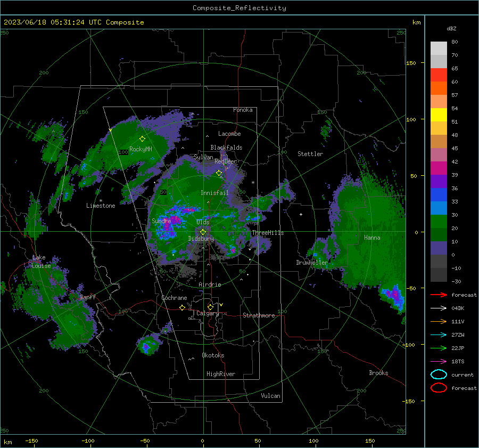Select the Lacombe town label
Viewport: 479px width, 448px height.
[229, 134]
